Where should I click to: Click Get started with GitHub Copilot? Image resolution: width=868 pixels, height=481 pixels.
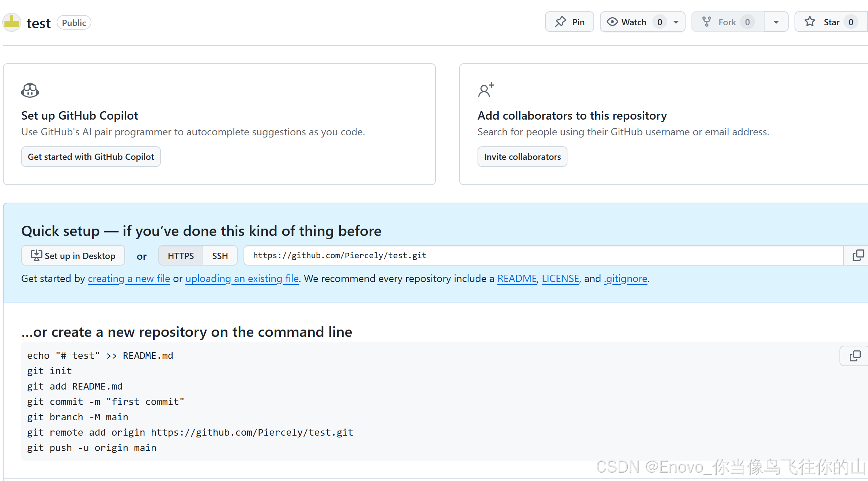click(91, 157)
